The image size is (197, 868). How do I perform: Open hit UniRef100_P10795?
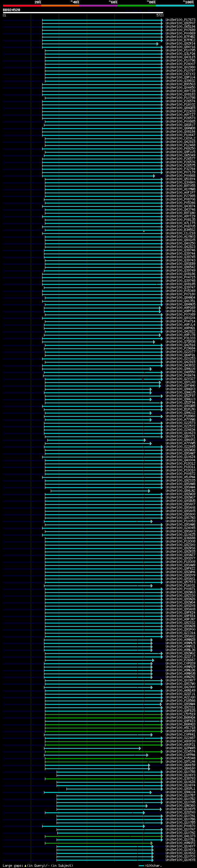180,50
